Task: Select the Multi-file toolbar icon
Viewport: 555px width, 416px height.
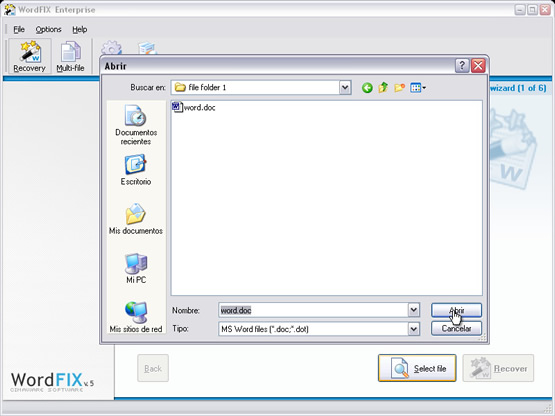Action: pos(70,57)
